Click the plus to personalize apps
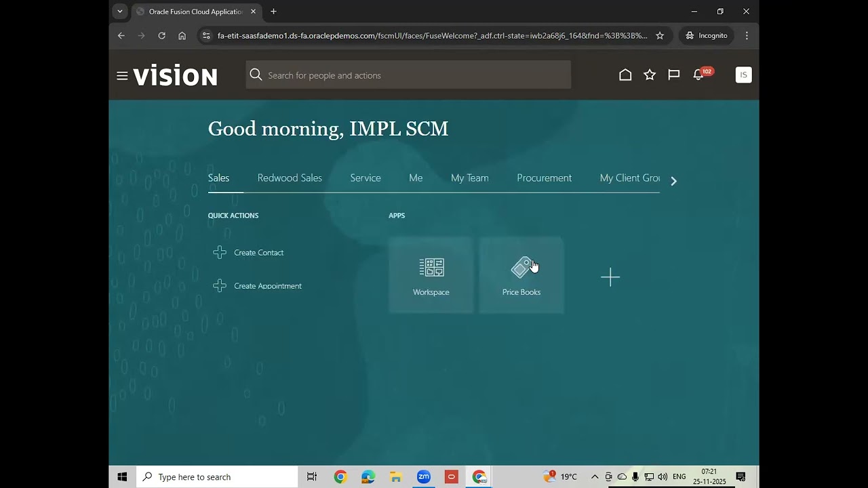The height and width of the screenshot is (488, 868). point(610,277)
